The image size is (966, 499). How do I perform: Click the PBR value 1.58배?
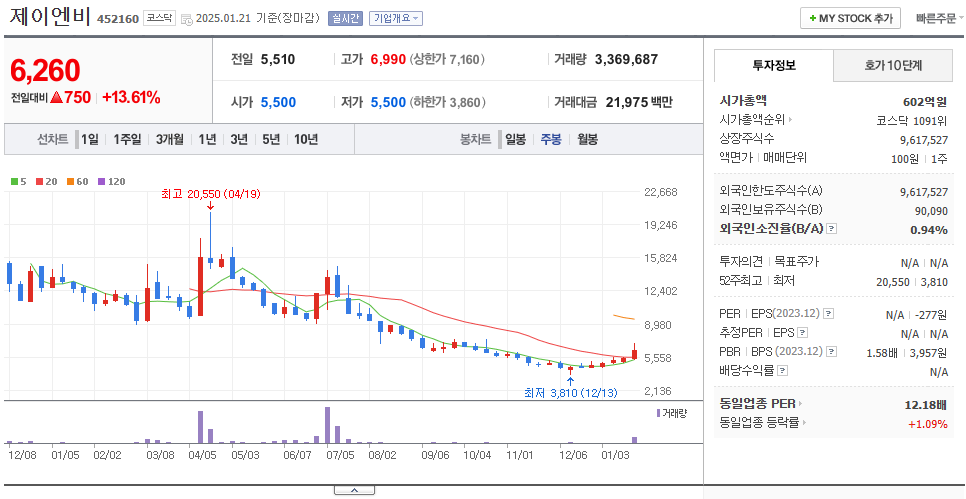click(x=882, y=352)
